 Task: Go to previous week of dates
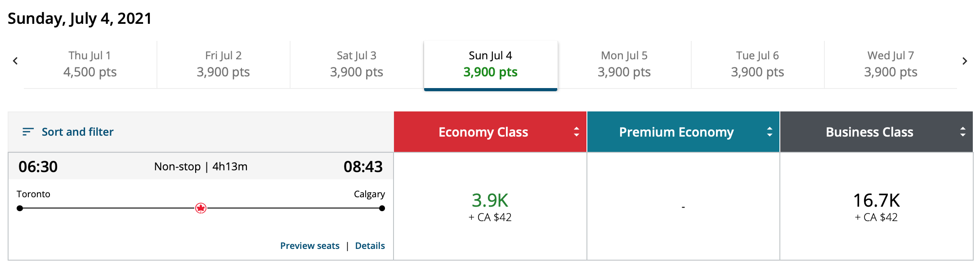[15, 61]
